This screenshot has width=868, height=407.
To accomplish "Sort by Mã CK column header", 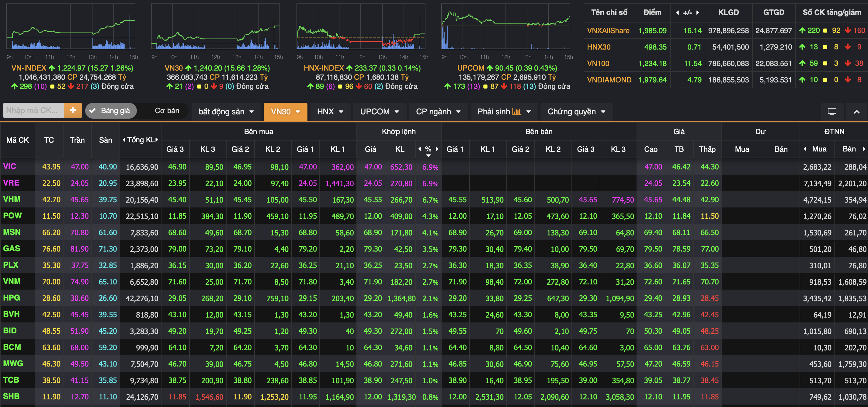I will [x=18, y=140].
